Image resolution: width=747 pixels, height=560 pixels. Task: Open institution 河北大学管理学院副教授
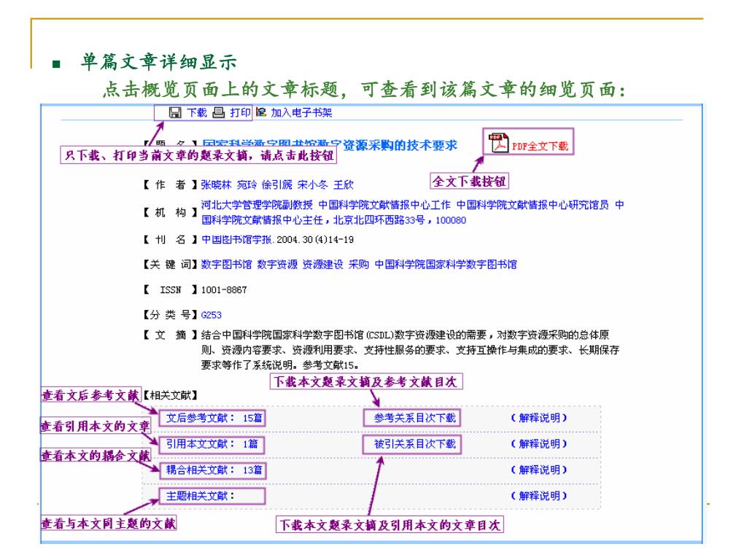[257, 205]
